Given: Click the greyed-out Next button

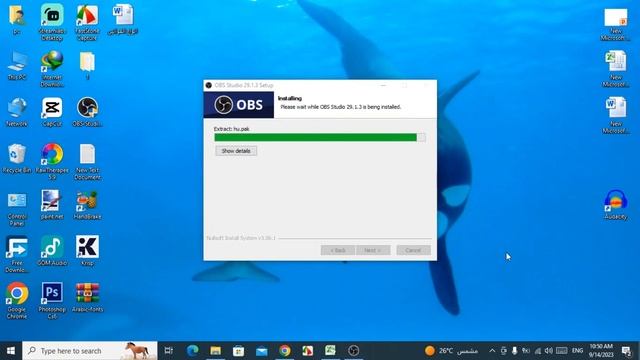Looking at the screenshot, I should point(373,250).
